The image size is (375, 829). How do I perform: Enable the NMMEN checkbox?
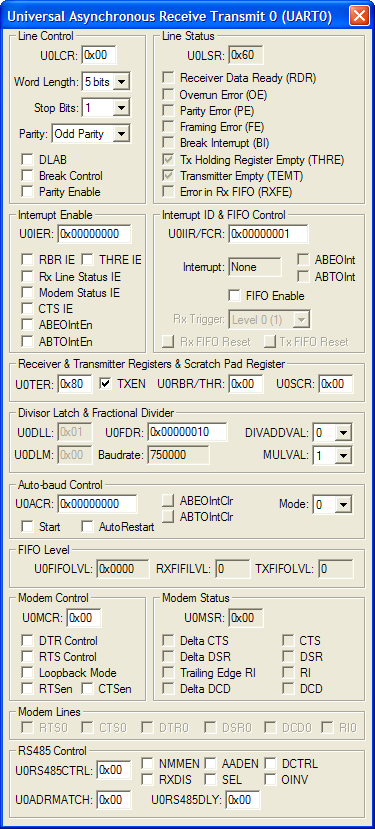[x=148, y=763]
